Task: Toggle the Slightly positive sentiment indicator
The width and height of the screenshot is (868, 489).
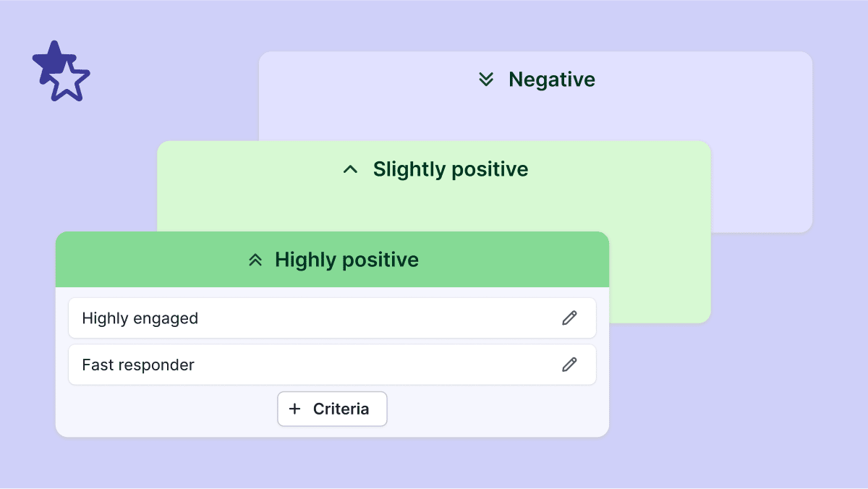Action: point(350,169)
